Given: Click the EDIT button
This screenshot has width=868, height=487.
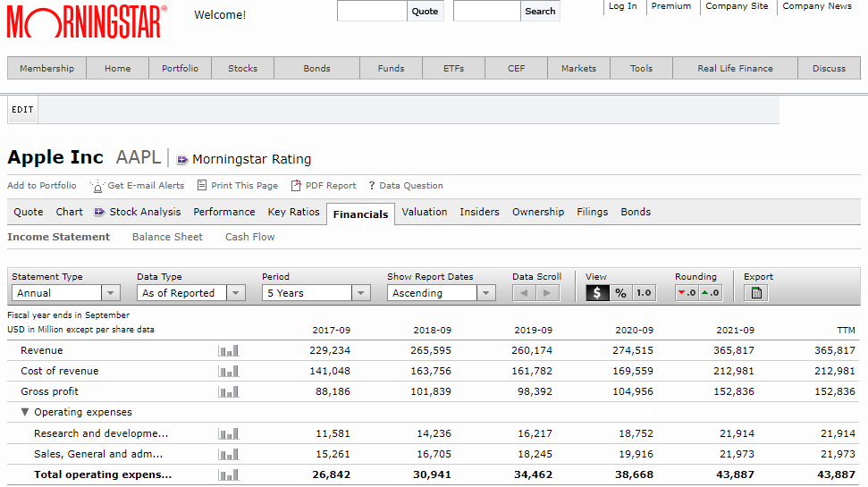Looking at the screenshot, I should (x=22, y=110).
